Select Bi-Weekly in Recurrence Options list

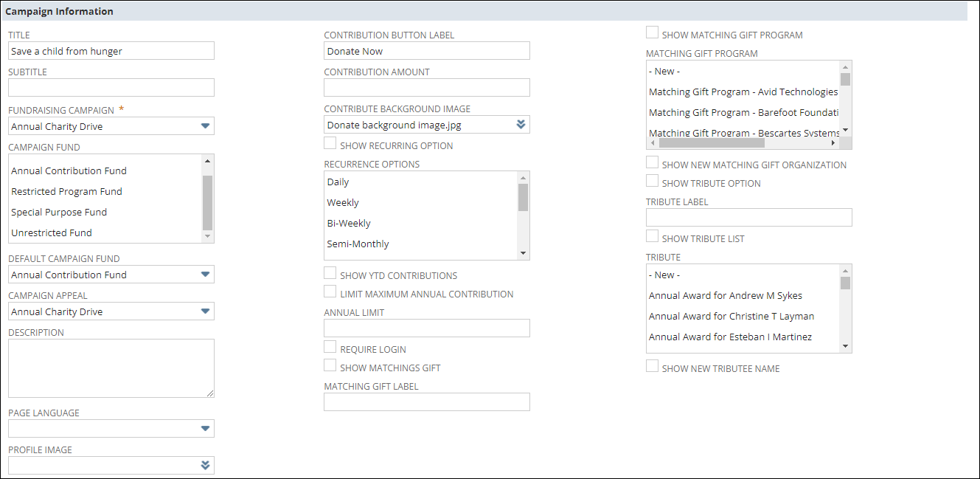349,223
